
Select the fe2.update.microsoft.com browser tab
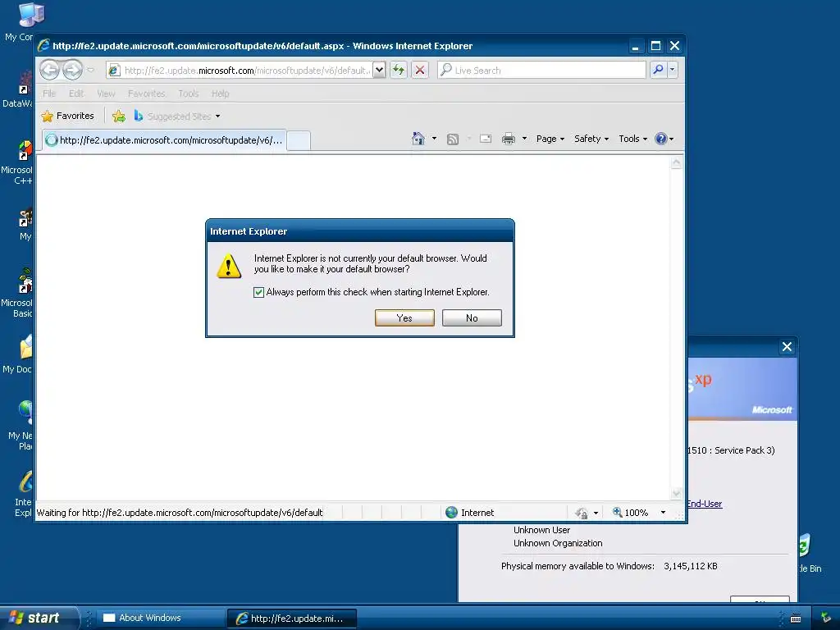coord(164,140)
